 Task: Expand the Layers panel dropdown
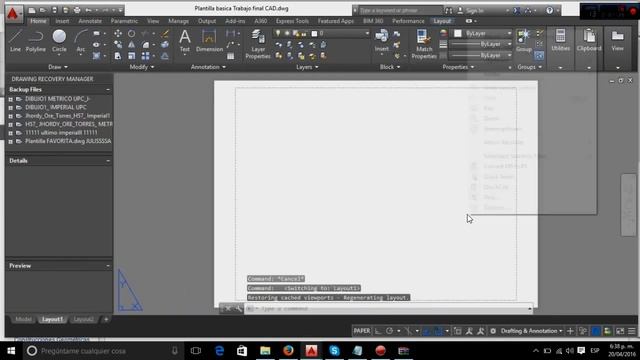click(x=307, y=67)
